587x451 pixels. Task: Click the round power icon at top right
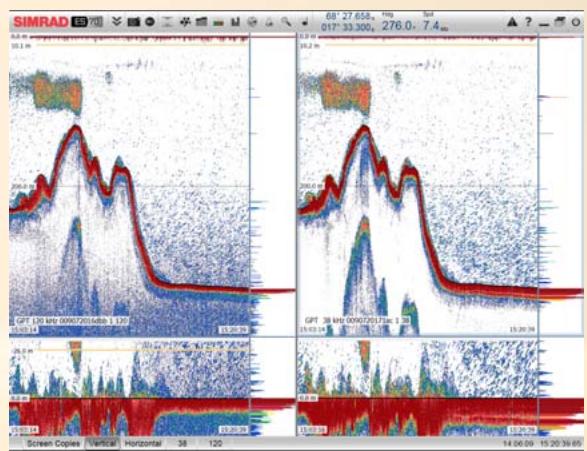click(x=576, y=22)
